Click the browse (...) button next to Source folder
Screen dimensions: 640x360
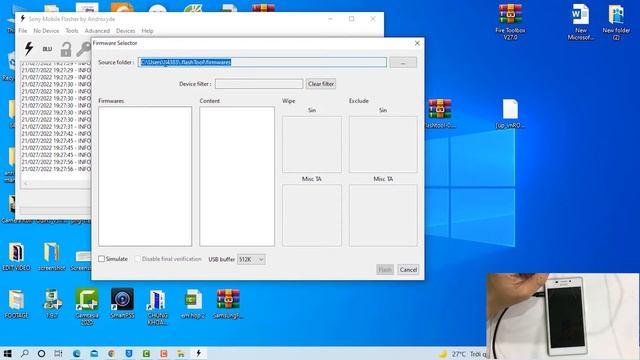click(x=403, y=62)
